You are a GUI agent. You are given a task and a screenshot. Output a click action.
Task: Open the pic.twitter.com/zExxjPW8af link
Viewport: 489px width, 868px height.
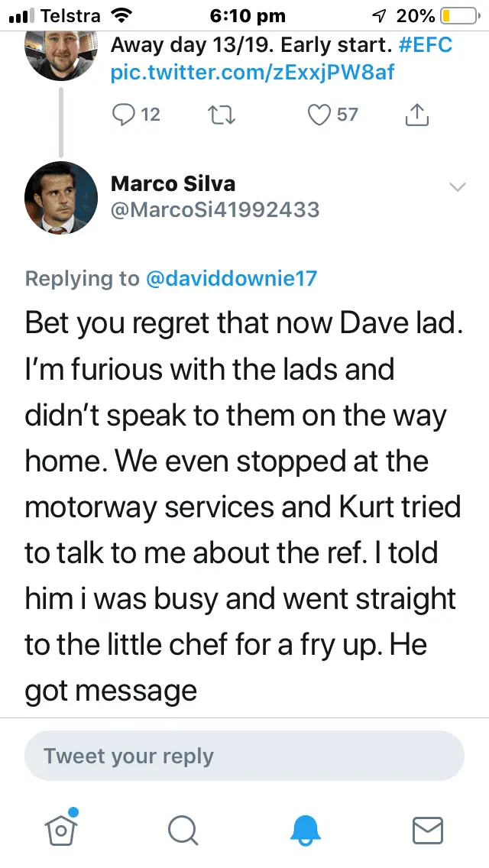(x=253, y=73)
